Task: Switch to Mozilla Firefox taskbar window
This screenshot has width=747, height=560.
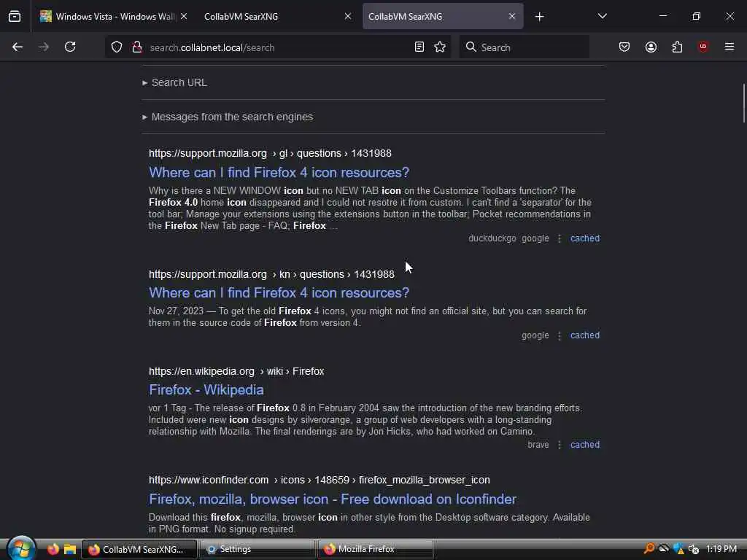Action: (x=374, y=549)
